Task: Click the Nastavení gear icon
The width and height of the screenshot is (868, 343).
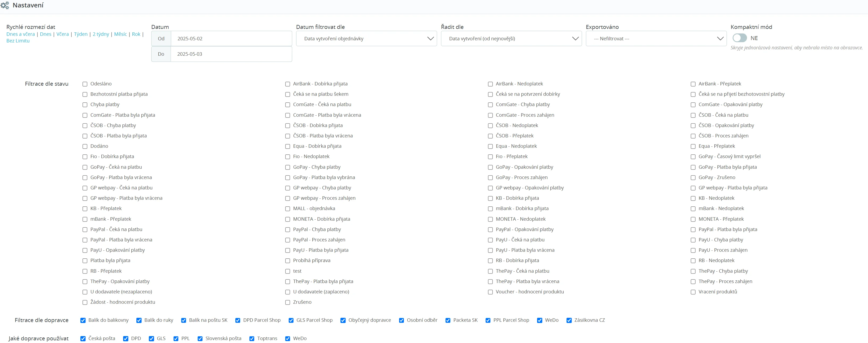Action: (x=5, y=5)
